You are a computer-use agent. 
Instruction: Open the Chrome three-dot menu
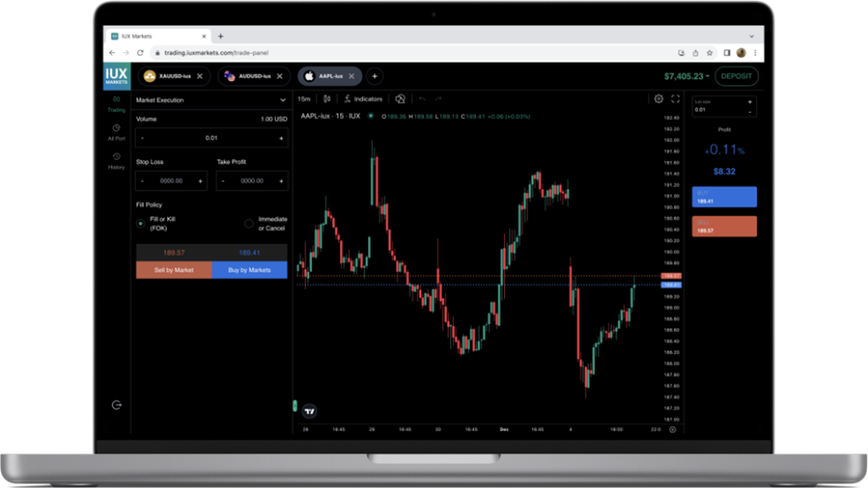coord(755,53)
